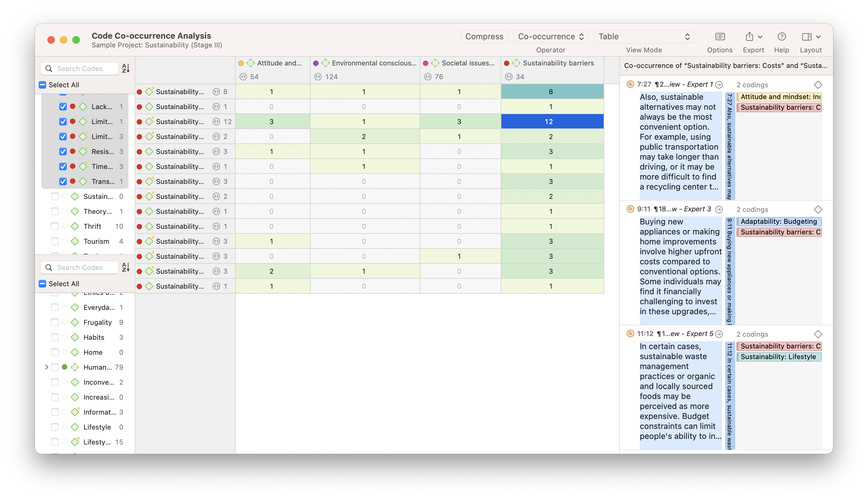Click the Adaptability: Budgeting coding tag
The height and width of the screenshot is (500, 868).
click(778, 222)
